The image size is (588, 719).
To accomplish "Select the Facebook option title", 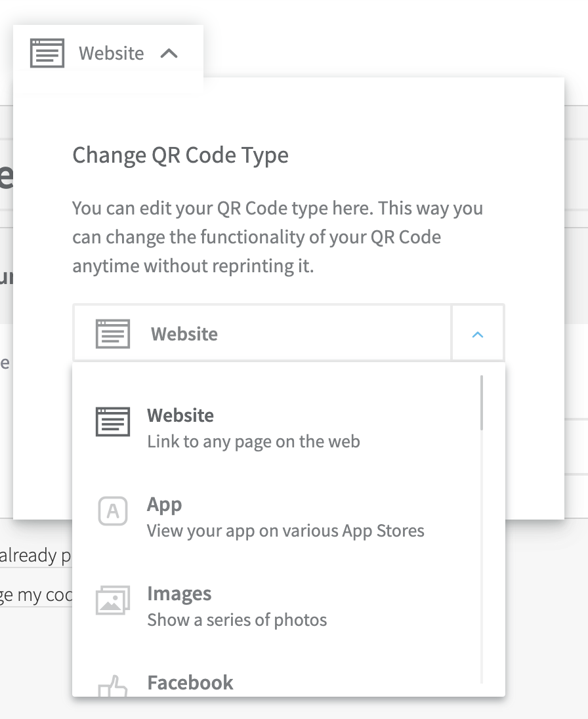I will coord(190,682).
